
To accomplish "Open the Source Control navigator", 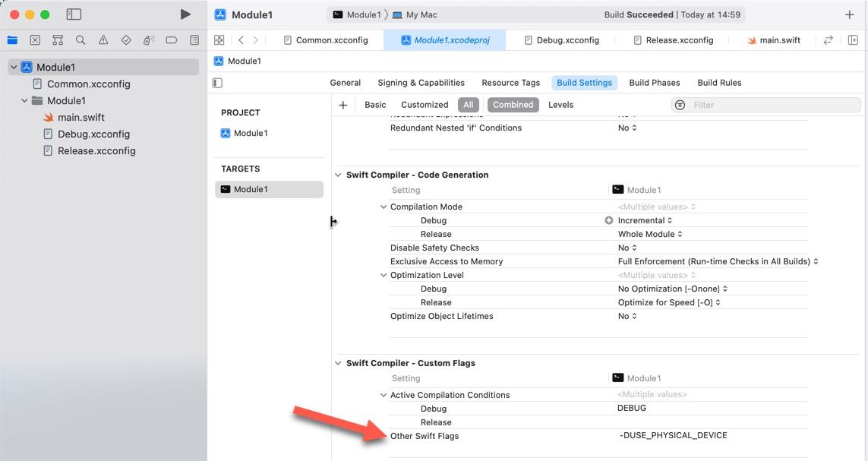I will (x=35, y=39).
